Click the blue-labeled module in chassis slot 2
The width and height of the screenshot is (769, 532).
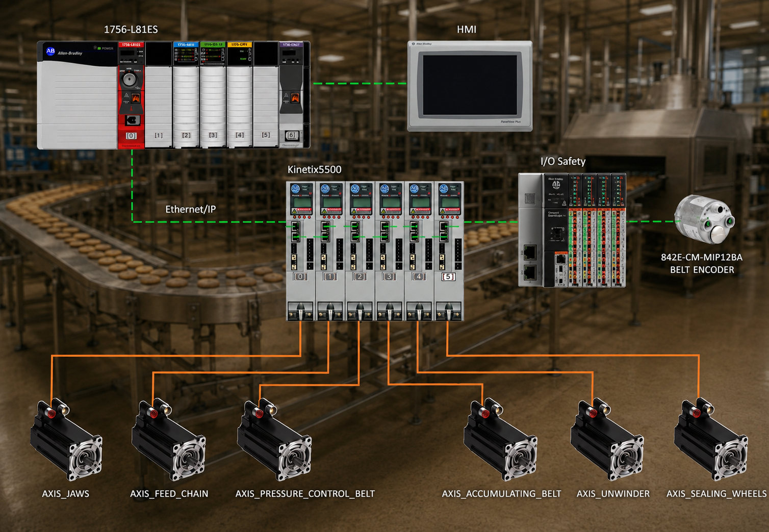pos(186,94)
